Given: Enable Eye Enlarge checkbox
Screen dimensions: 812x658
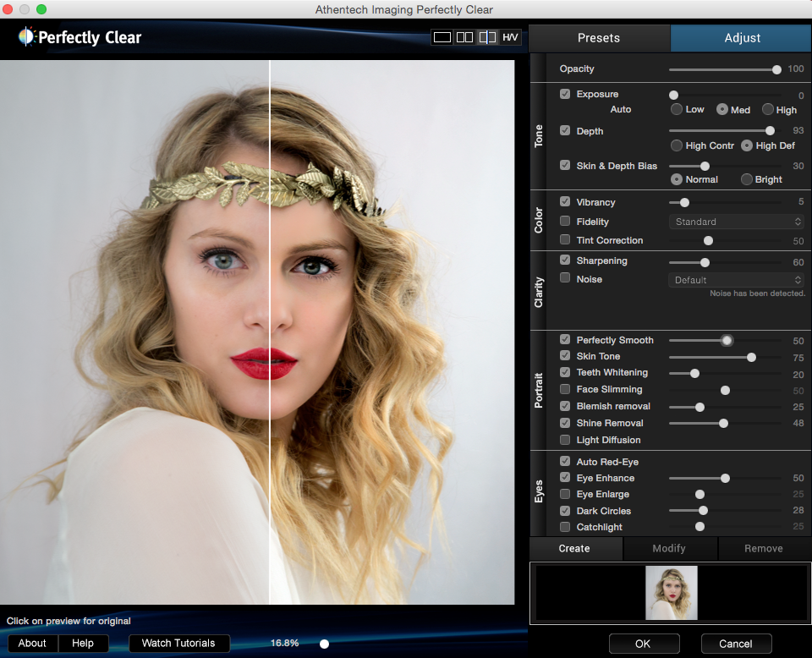Looking at the screenshot, I should point(565,494).
